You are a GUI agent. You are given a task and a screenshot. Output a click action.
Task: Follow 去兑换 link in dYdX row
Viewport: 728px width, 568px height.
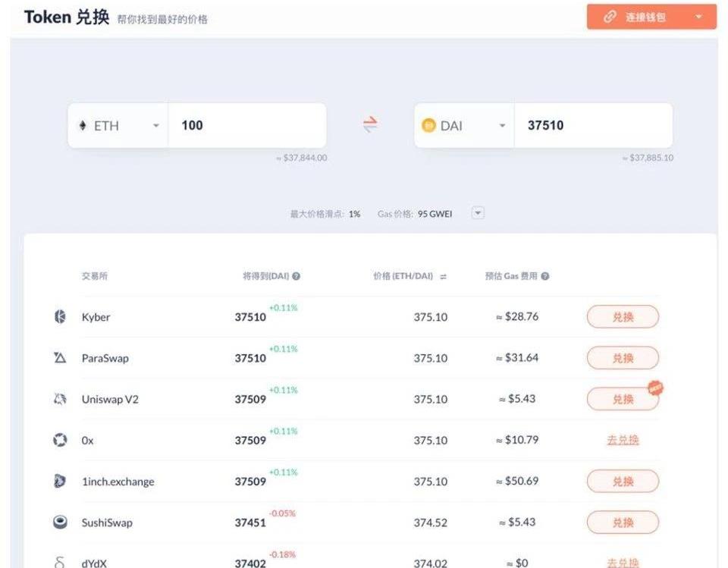click(x=623, y=563)
